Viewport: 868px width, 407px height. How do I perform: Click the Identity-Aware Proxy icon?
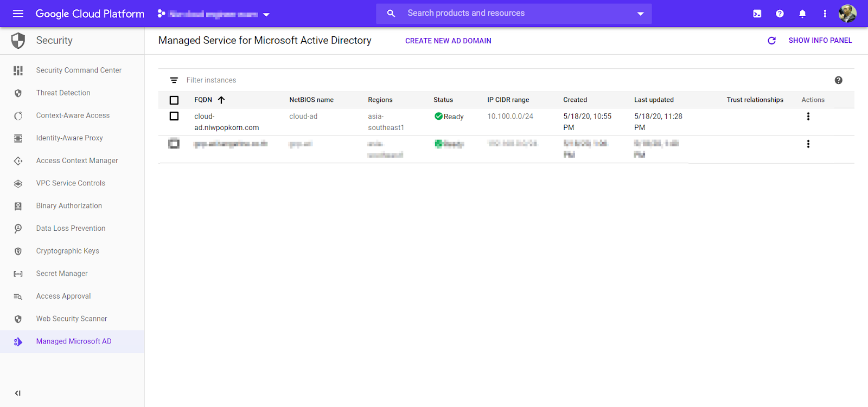18,138
